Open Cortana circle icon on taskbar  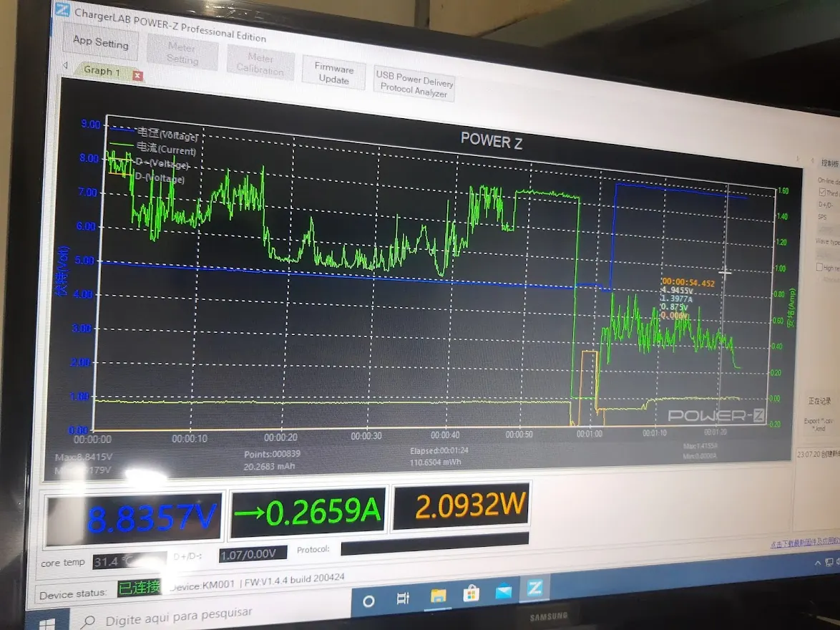368,601
